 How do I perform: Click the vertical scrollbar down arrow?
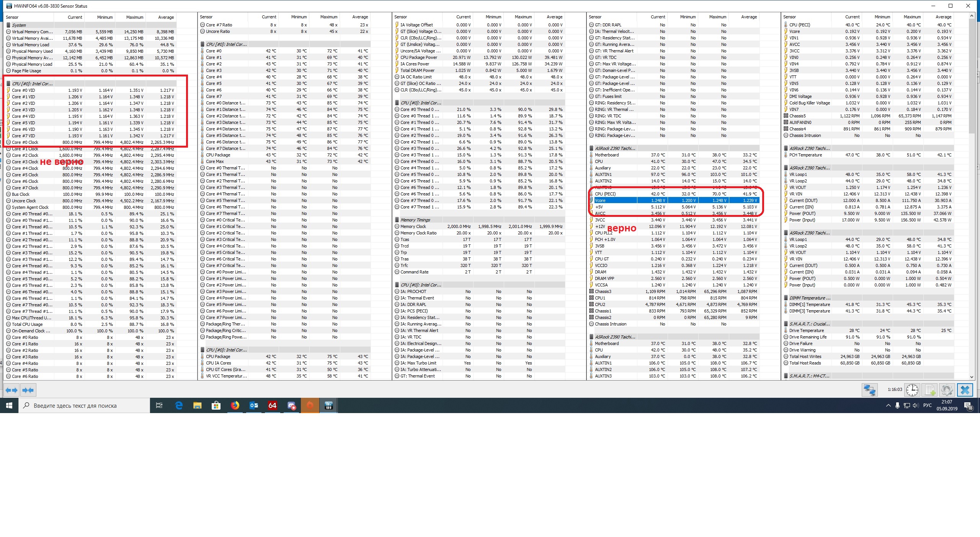(x=972, y=377)
